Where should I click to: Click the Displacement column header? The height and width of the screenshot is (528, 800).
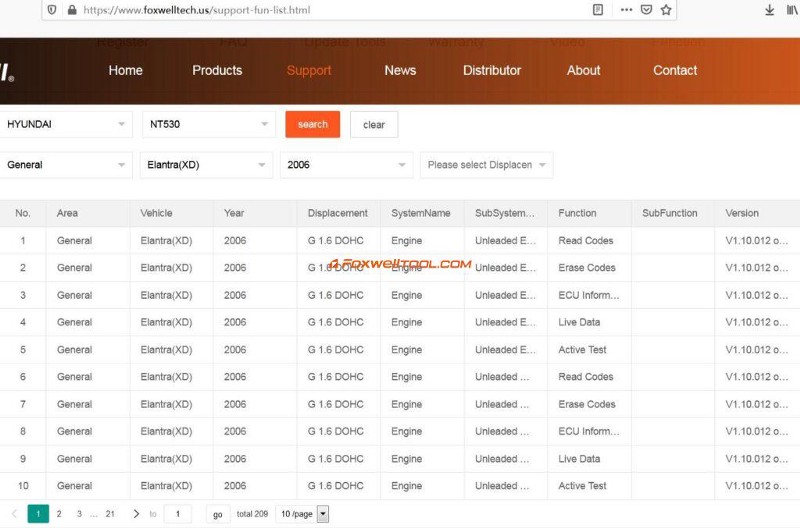tap(337, 213)
